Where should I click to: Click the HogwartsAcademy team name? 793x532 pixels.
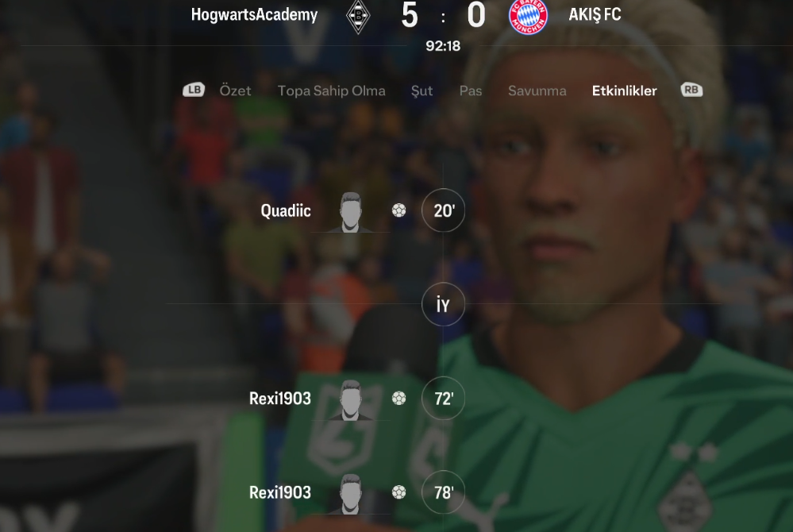tap(254, 15)
